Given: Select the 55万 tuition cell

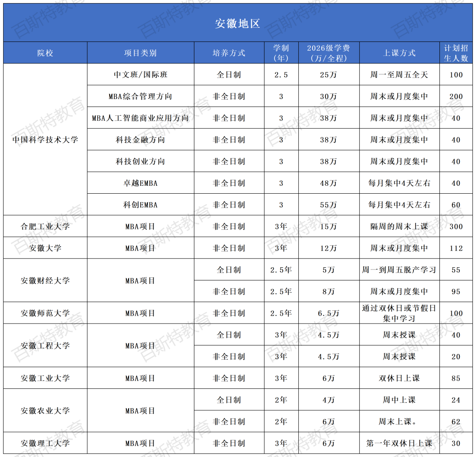Looking at the screenshot, I should pyautogui.click(x=328, y=205).
